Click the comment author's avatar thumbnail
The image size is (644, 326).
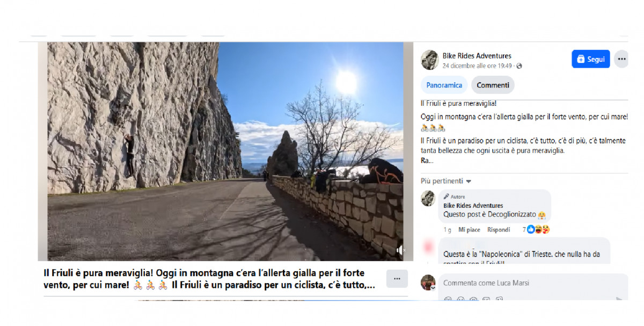(x=428, y=198)
